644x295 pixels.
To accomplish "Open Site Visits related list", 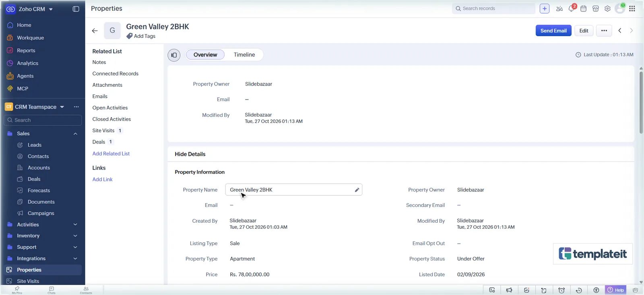I will [103, 131].
